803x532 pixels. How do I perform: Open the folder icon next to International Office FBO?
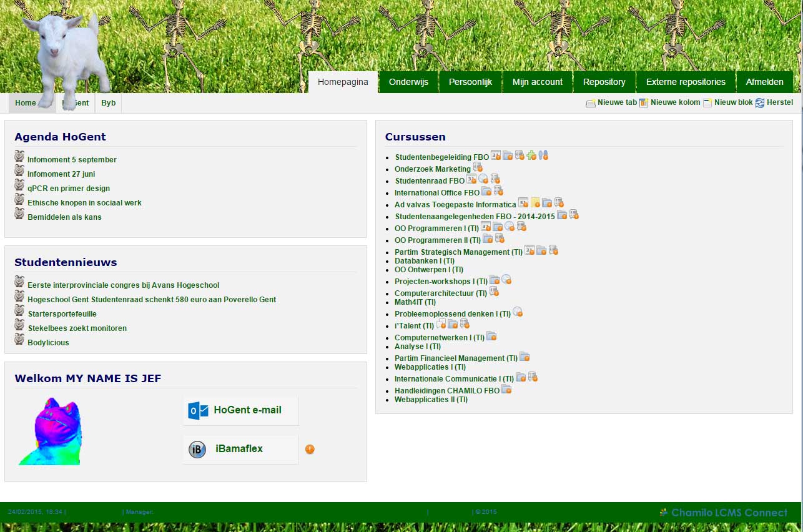tap(486, 190)
